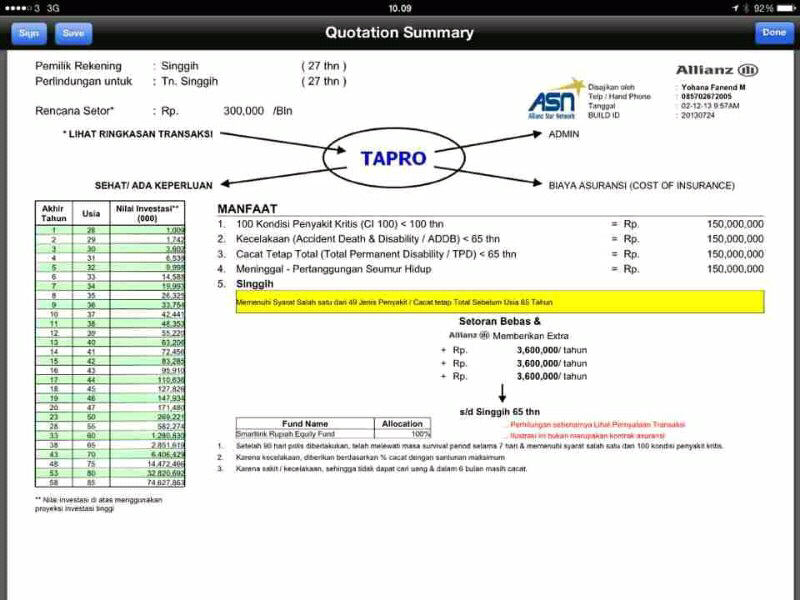800x600 pixels.
Task: Tap the Bluetooth status icon
Action: 746,8
